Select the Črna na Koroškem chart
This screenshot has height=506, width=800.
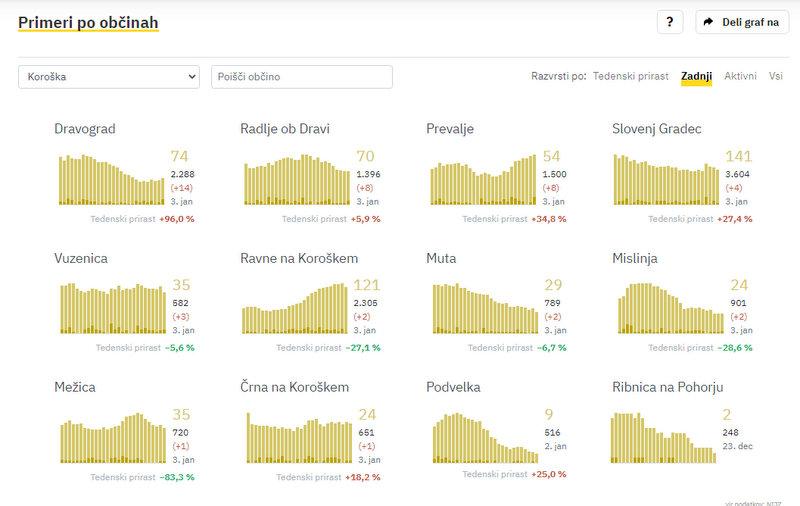[x=296, y=438]
